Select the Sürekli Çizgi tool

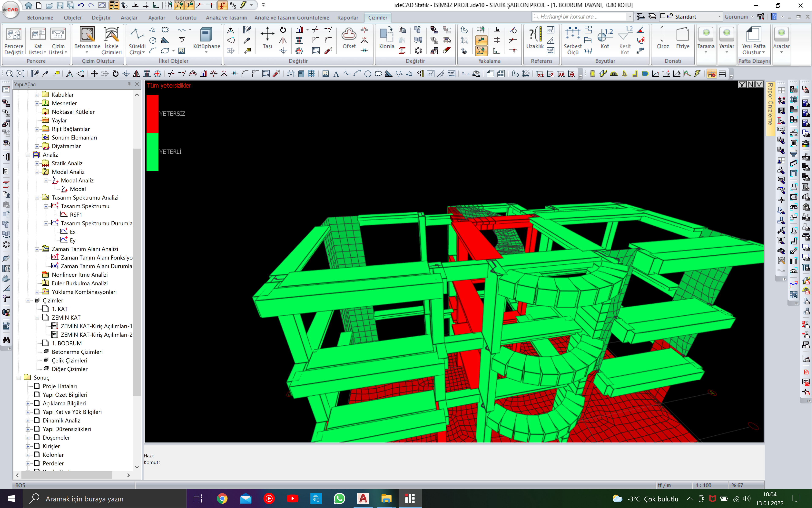tap(137, 41)
